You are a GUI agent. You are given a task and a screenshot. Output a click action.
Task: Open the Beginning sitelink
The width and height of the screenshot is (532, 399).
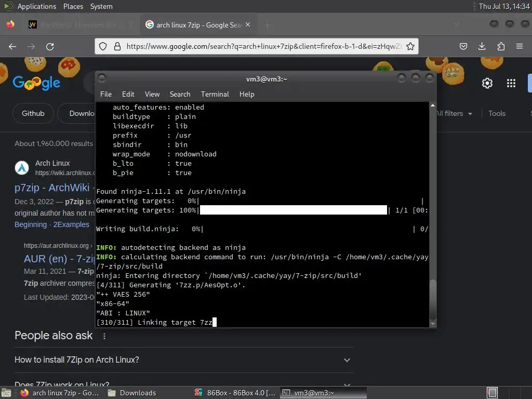click(x=31, y=224)
